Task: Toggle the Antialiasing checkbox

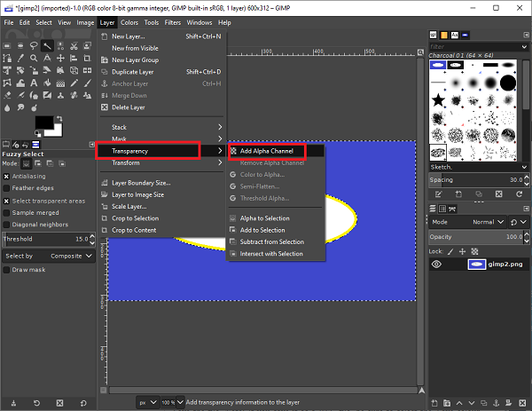Action: click(x=6, y=177)
